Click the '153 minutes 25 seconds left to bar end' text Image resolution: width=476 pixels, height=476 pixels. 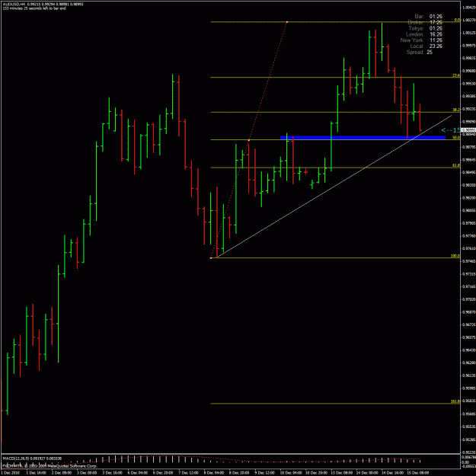[x=34, y=8]
